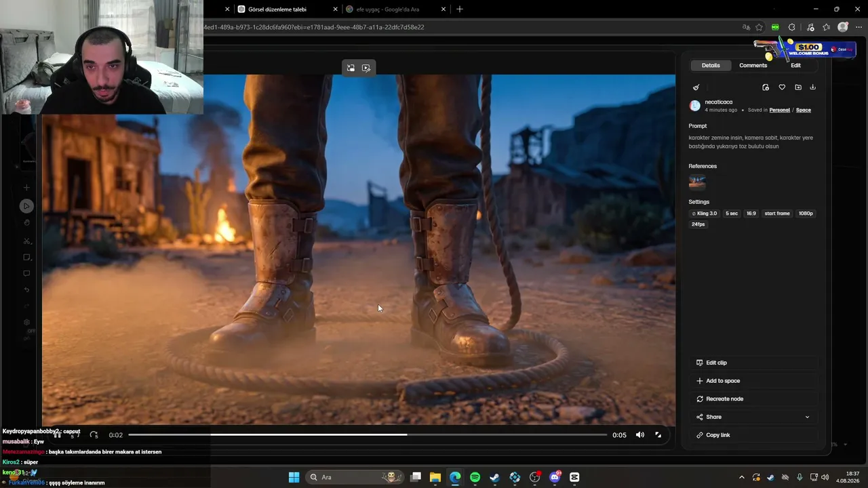This screenshot has height=488, width=868.
Task: Click the Edit clip button
Action: [x=755, y=363]
